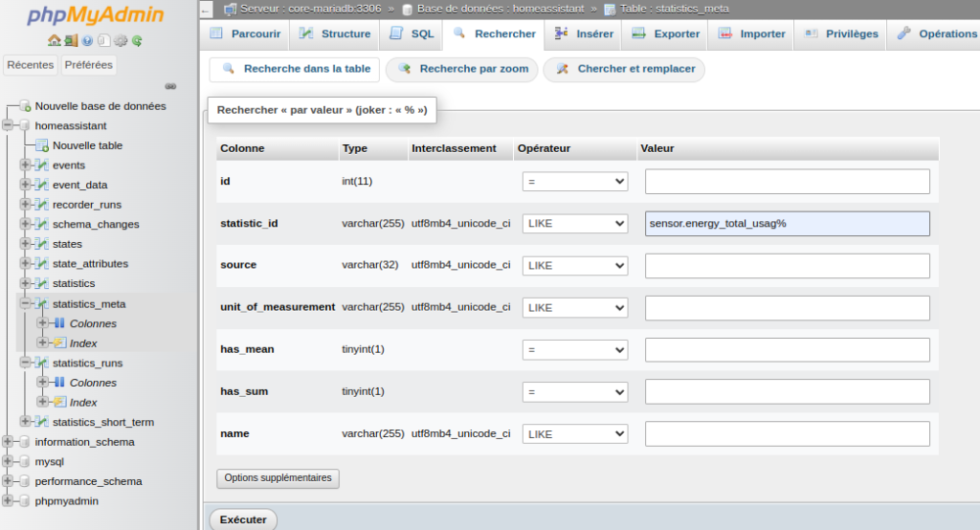This screenshot has width=980, height=530.
Task: Click the Exécuter button
Action: 243,519
